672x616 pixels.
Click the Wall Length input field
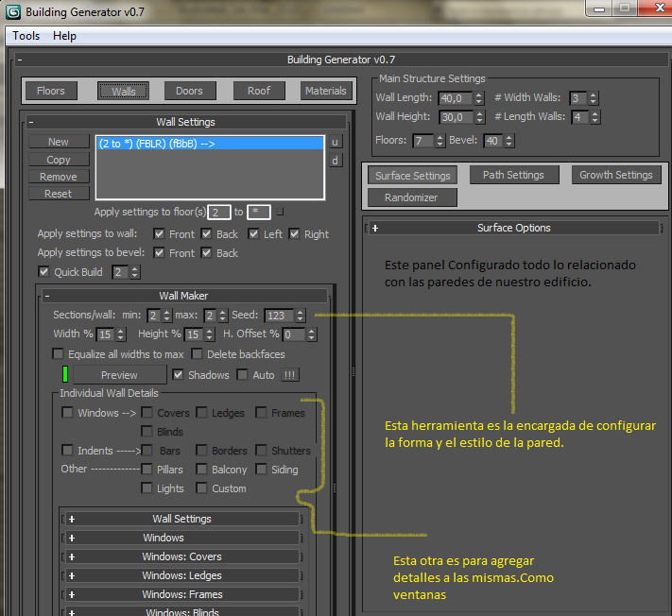(453, 98)
